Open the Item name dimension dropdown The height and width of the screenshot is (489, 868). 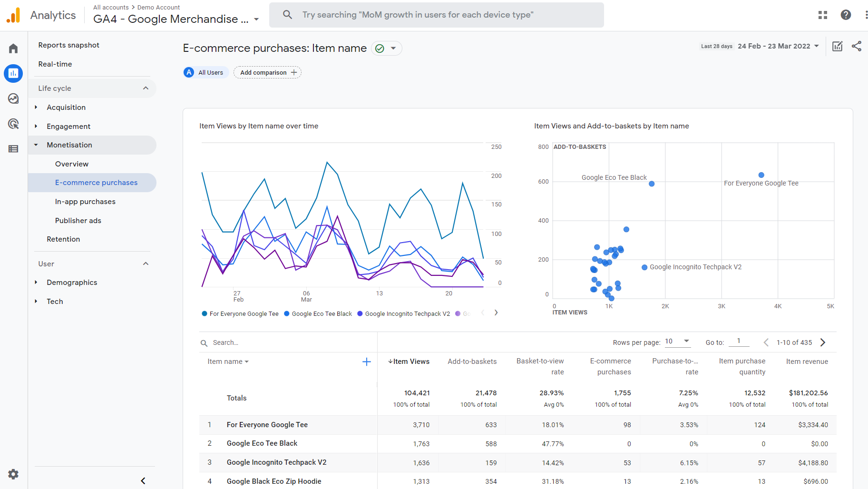228,362
